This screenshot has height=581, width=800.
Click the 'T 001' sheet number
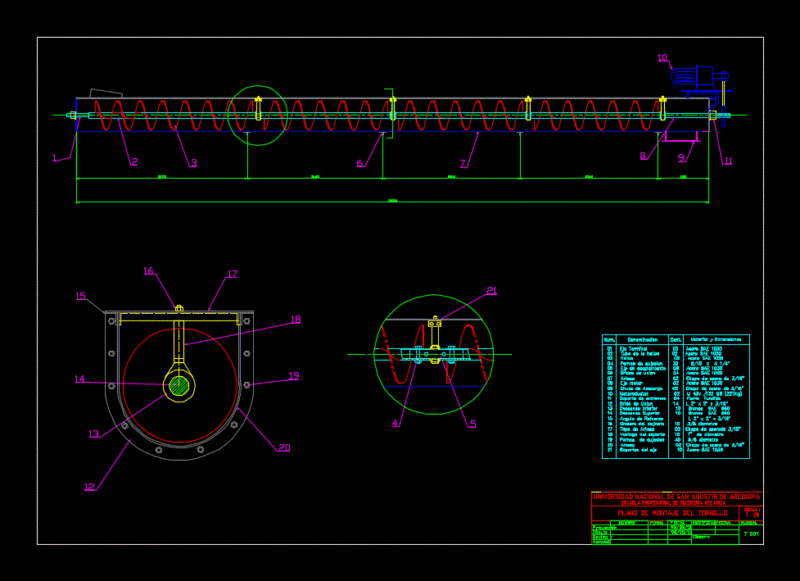click(x=751, y=534)
